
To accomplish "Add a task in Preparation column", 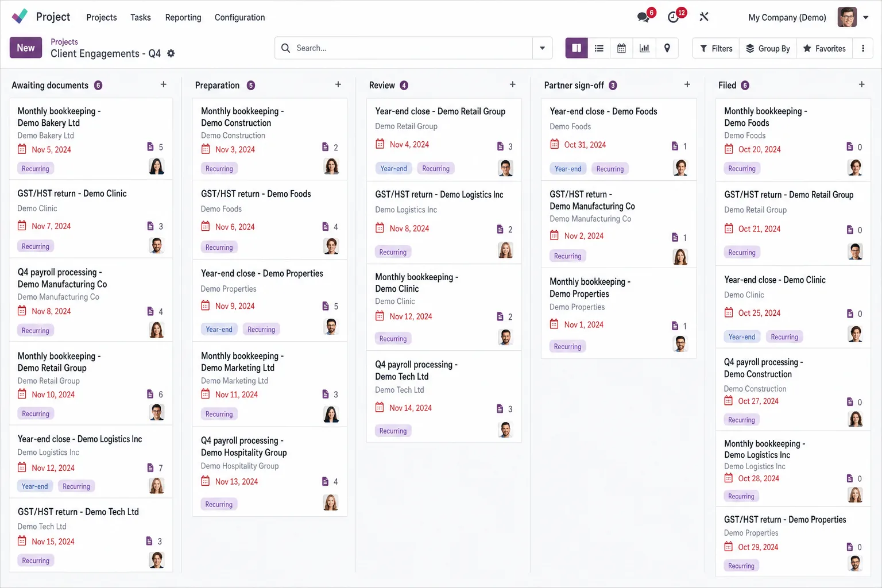I will click(338, 84).
